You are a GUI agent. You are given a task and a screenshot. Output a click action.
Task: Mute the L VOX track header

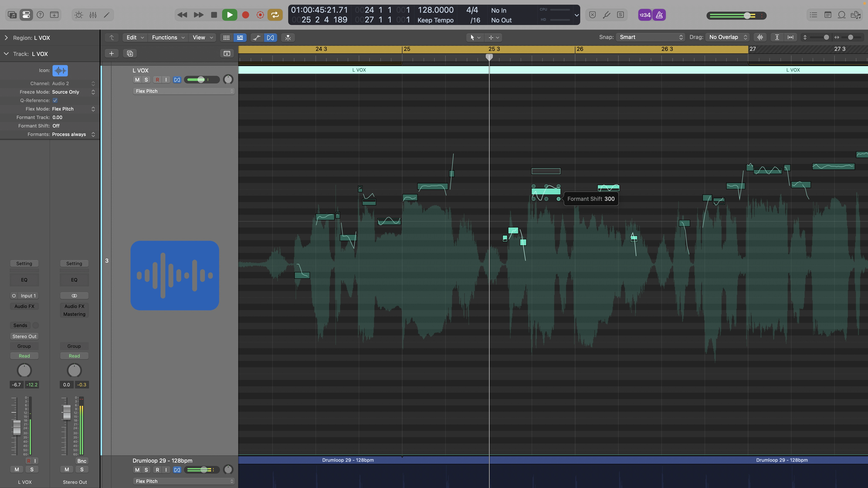137,80
